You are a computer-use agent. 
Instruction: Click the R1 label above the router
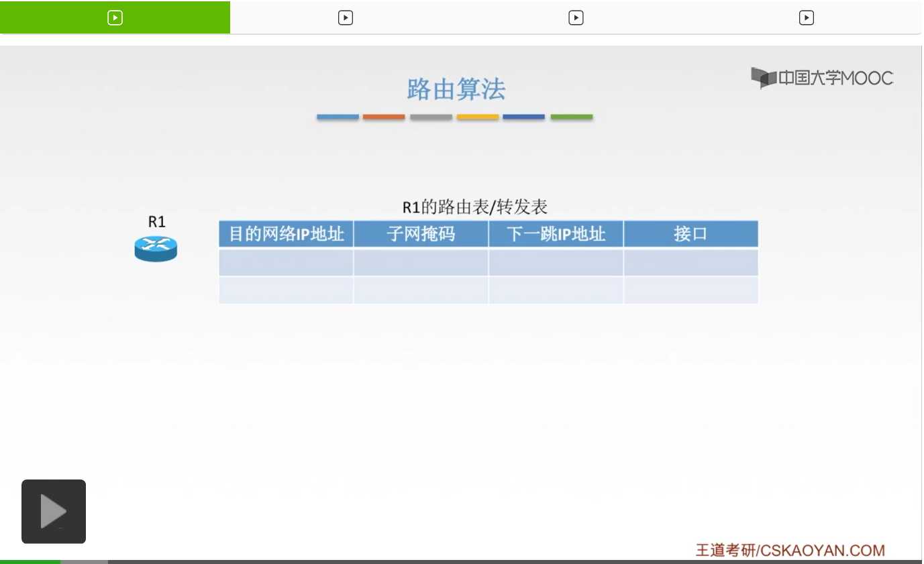156,222
